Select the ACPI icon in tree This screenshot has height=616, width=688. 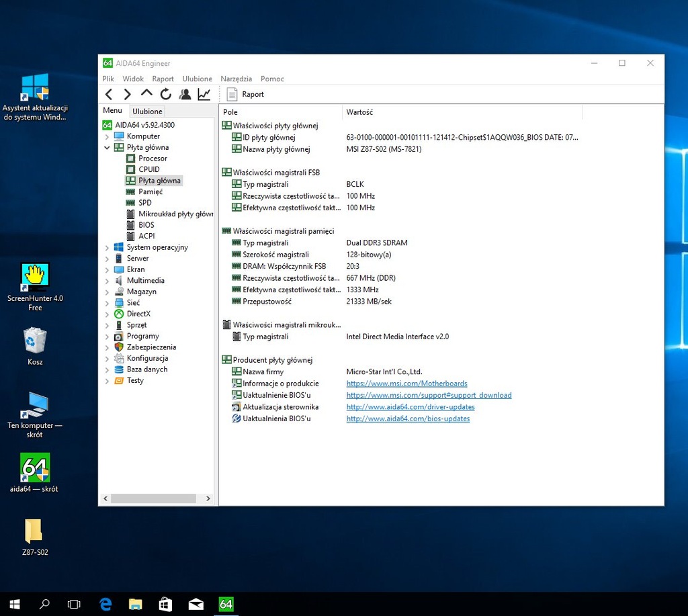[x=130, y=236]
